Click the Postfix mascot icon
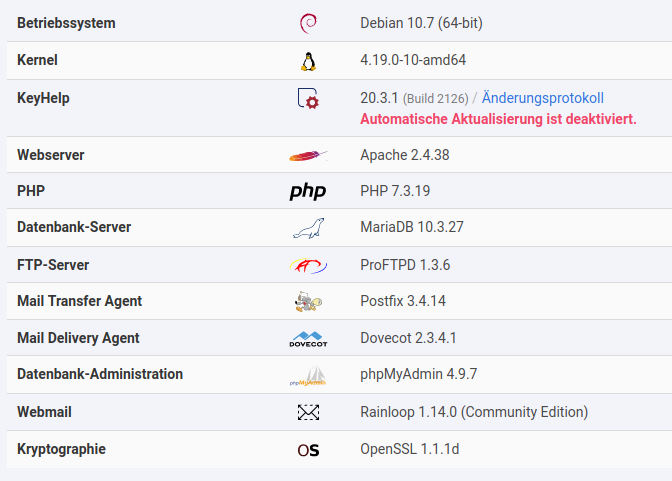This screenshot has height=481, width=672. pos(307,301)
